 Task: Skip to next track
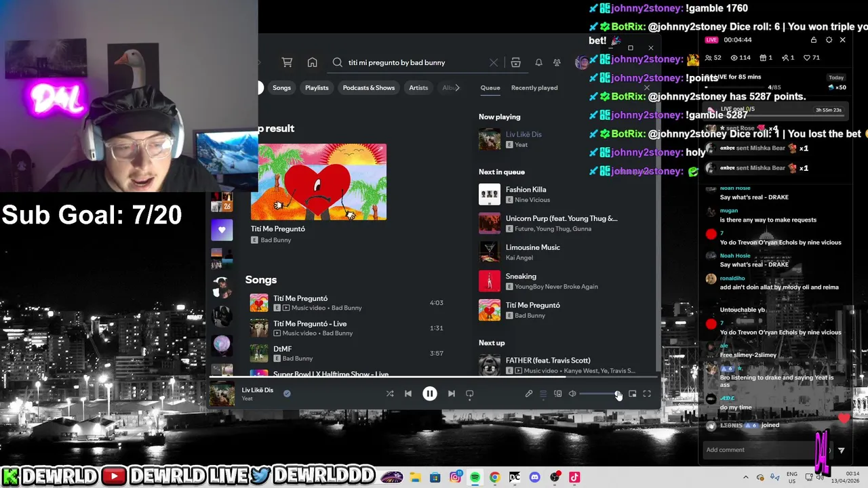tap(451, 393)
